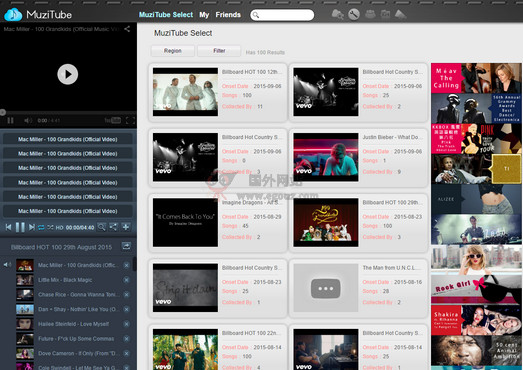Screen dimensions: 523x370
Task: Play Dove Cameron - If Only
Action: coord(78,353)
